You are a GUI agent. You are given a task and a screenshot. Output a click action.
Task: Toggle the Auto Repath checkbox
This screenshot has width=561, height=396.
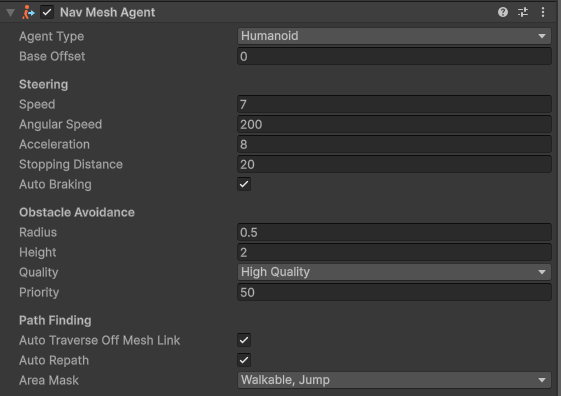pos(244,360)
